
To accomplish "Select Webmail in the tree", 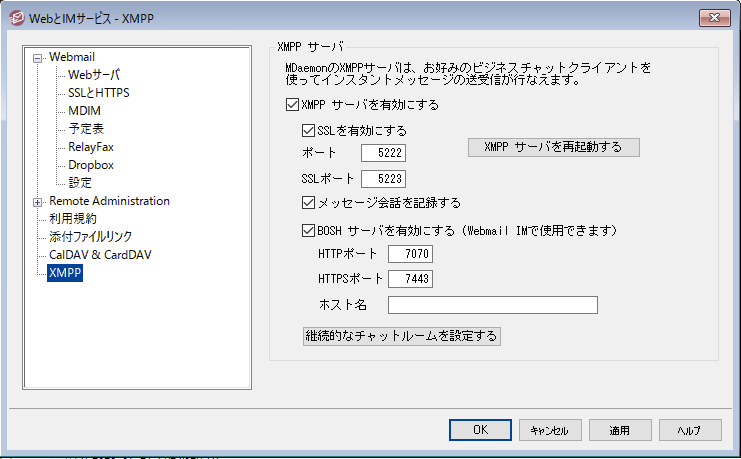I will click(x=72, y=57).
